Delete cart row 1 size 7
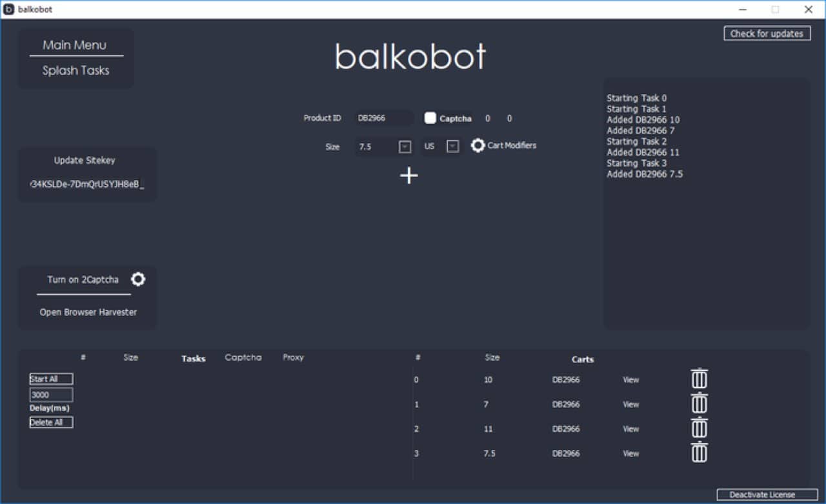Screen dimensions: 826x504 (699, 403)
